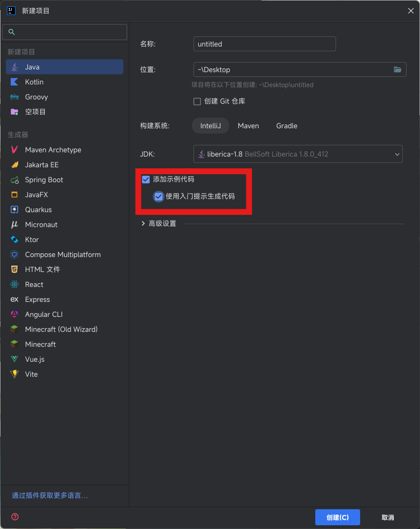Screen dimensions: 420x529
Task: Click the Angular CLI icon
Action: (x=14, y=314)
